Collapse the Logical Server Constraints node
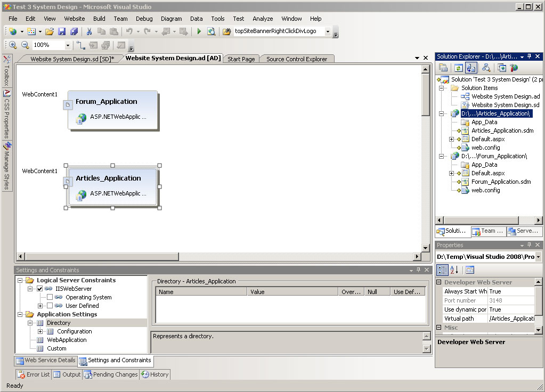 [x=20, y=280]
